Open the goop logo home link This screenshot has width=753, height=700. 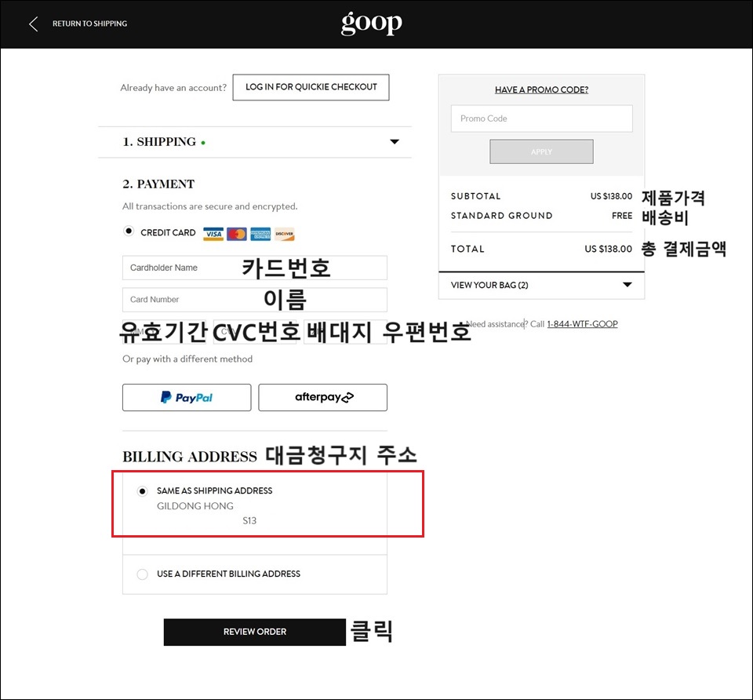(371, 23)
